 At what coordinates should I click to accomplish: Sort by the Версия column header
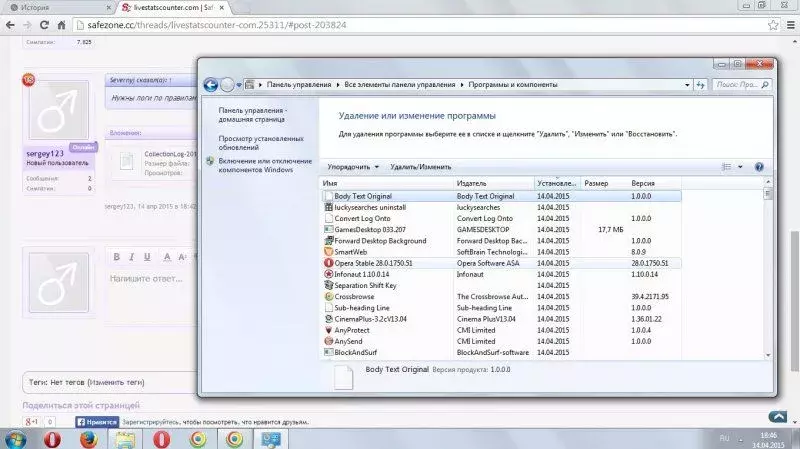coord(655,183)
